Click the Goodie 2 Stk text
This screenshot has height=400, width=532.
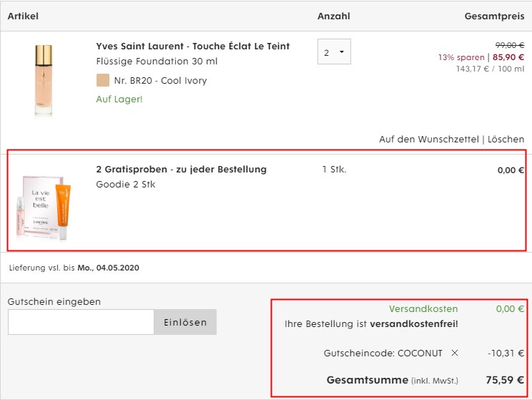click(x=126, y=185)
